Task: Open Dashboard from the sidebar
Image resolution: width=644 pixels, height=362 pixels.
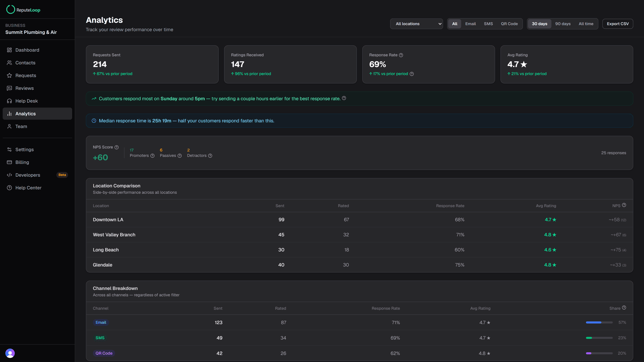Action: pyautogui.click(x=37, y=50)
